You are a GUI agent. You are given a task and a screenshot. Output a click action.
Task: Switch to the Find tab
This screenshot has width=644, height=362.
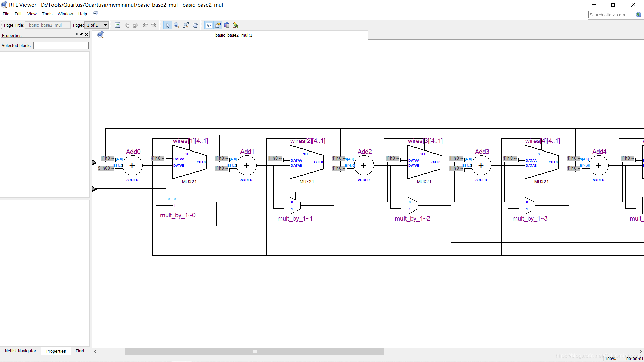pos(80,351)
